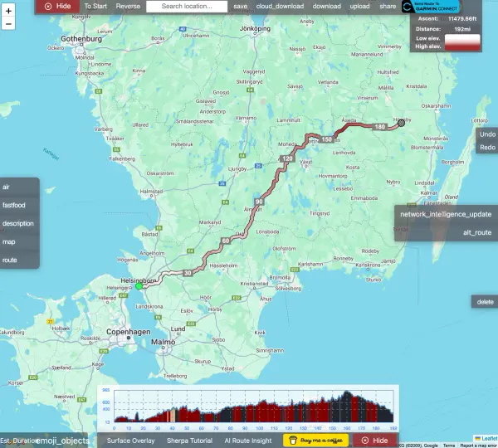The image size is (498, 448).
Task: Zoom out with the minus button
Action: coord(8,24)
